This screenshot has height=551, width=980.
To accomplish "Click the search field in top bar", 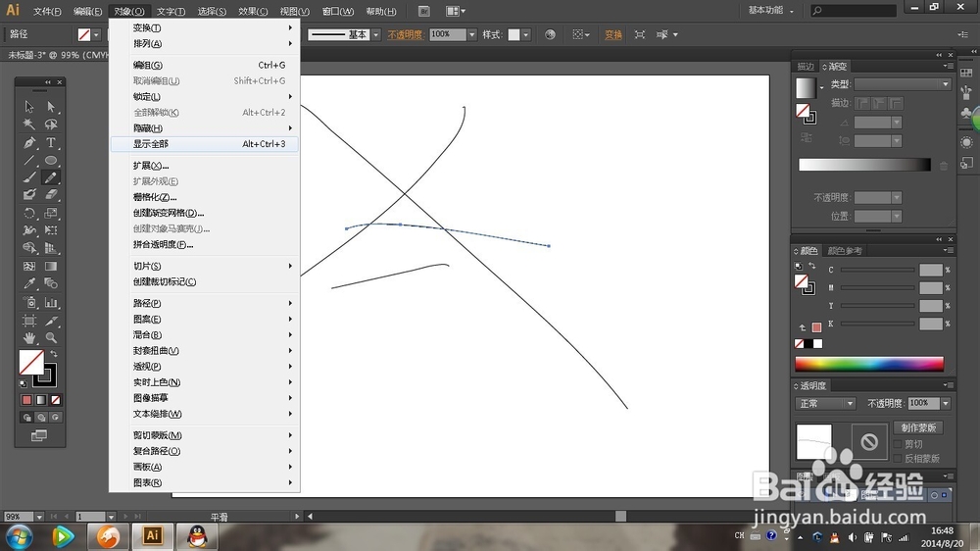I will [x=854, y=11].
